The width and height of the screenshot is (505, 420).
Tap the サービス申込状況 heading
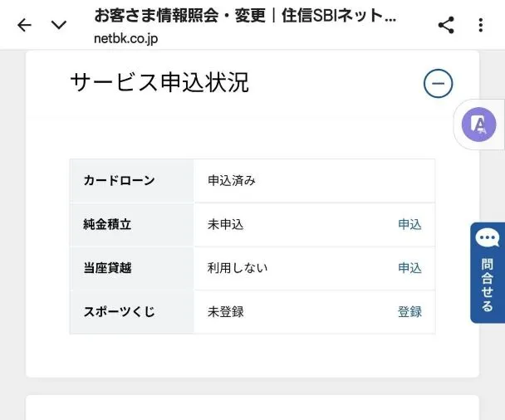tap(159, 83)
